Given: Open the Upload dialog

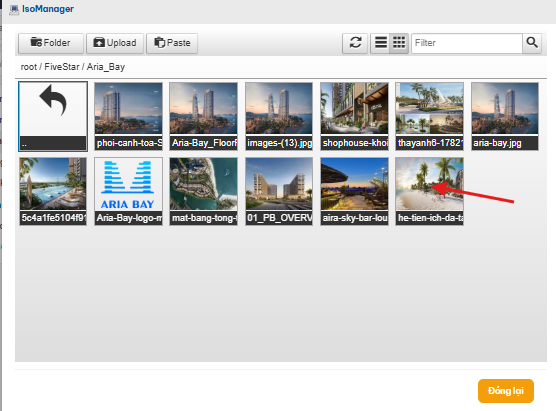Looking at the screenshot, I should pos(115,43).
